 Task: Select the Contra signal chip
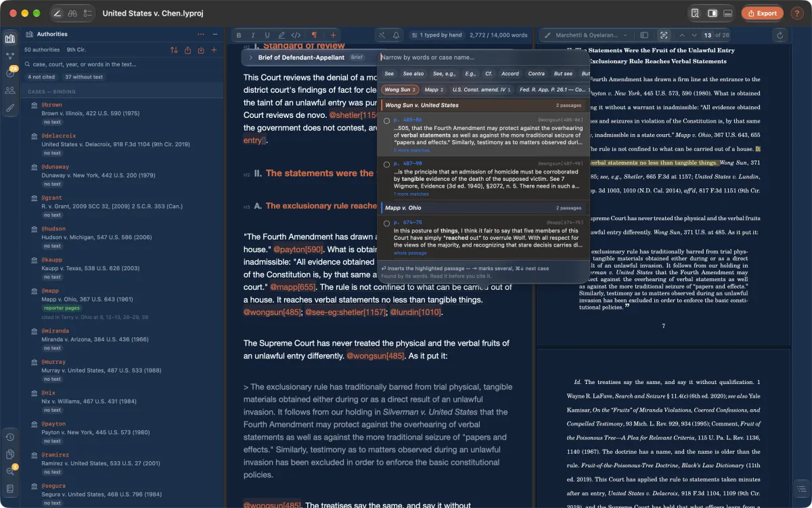coord(536,73)
